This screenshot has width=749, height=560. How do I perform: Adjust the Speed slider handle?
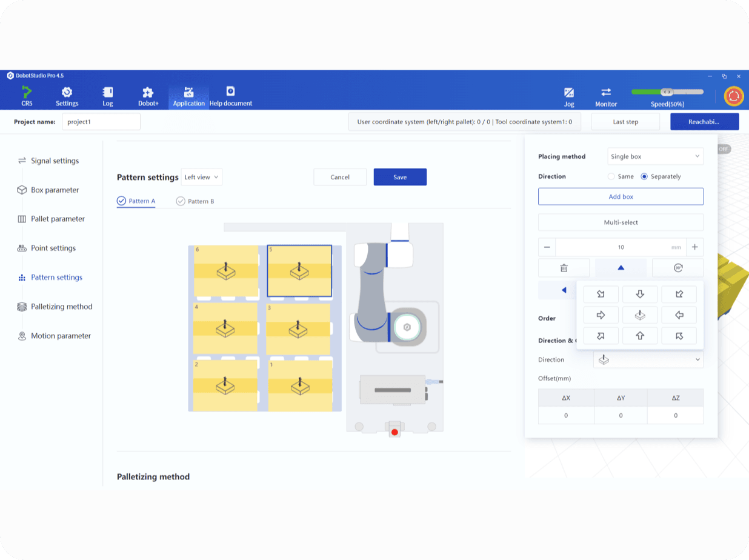[x=667, y=92]
